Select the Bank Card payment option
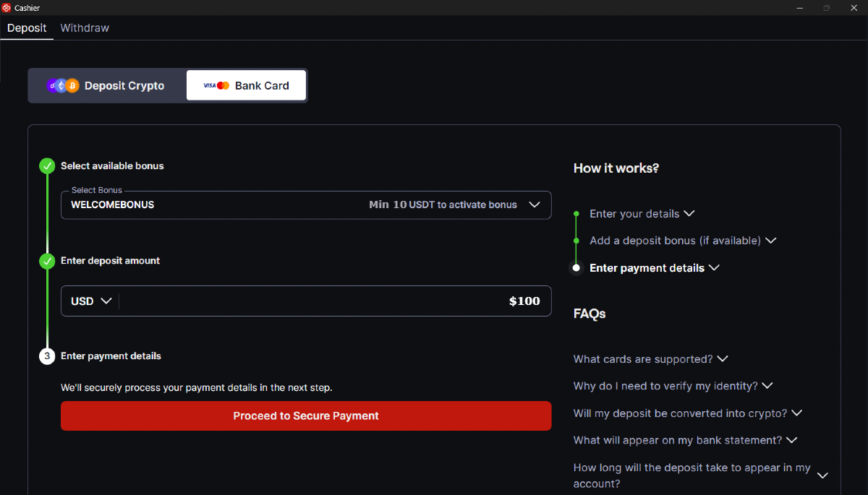Image resolution: width=868 pixels, height=495 pixels. click(x=246, y=85)
